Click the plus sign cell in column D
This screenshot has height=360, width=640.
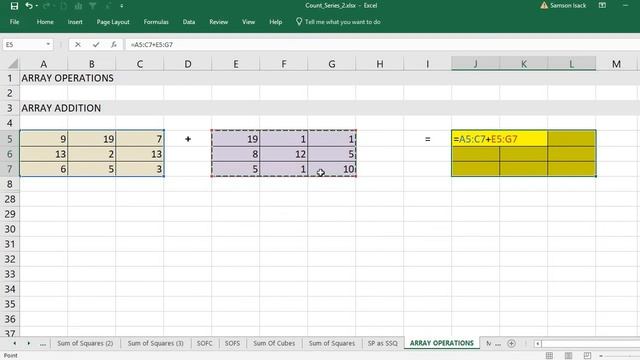[x=188, y=139]
